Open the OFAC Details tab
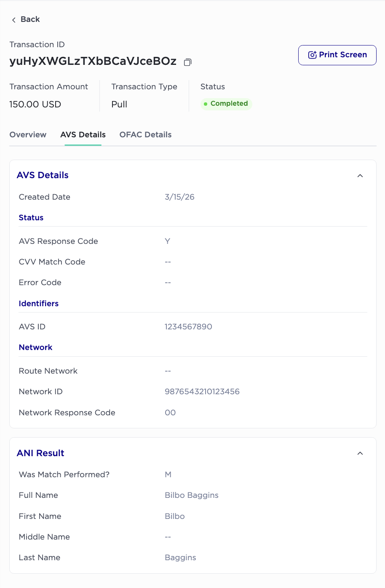This screenshot has width=385, height=588. [x=145, y=135]
